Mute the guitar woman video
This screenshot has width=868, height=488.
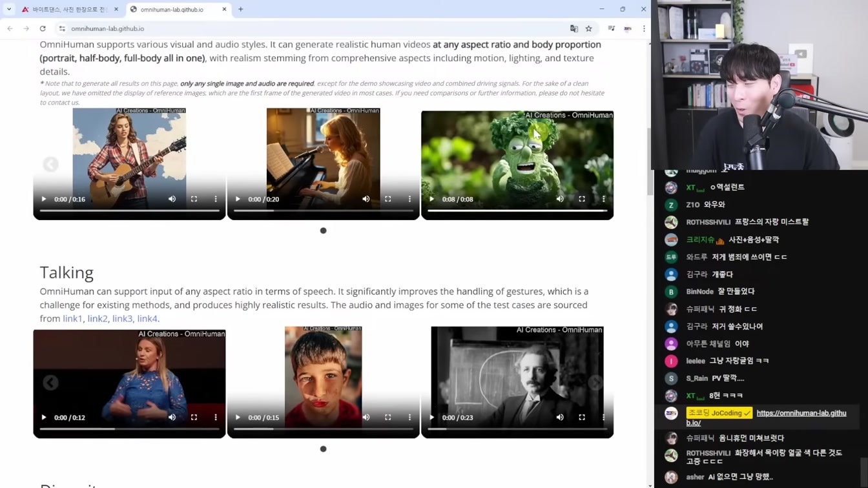[x=172, y=199]
